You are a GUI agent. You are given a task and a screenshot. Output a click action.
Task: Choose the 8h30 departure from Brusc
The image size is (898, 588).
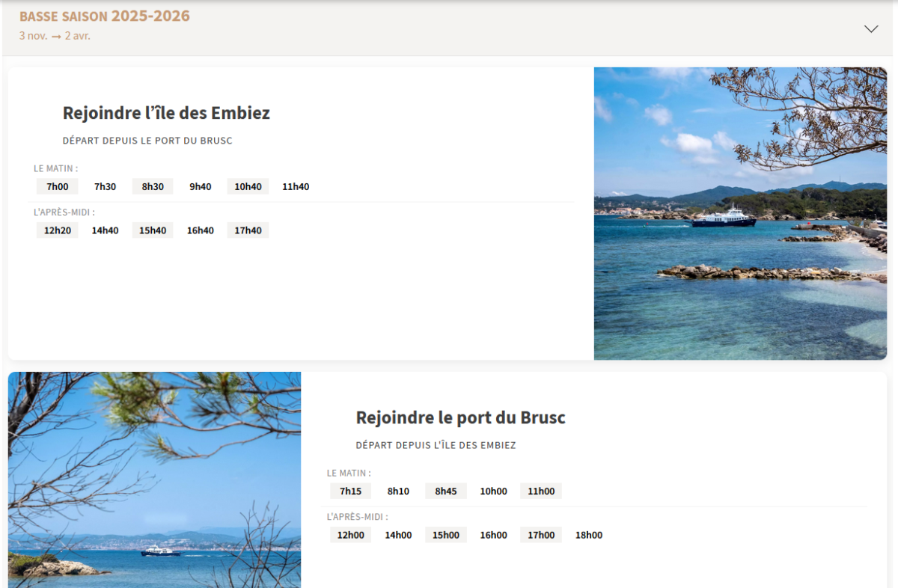coord(153,186)
